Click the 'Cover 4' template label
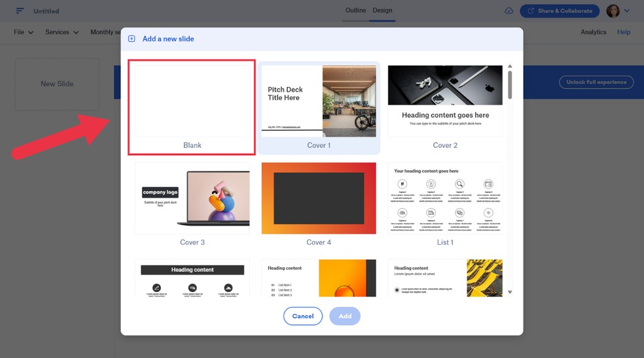This screenshot has width=644, height=358. click(x=319, y=242)
